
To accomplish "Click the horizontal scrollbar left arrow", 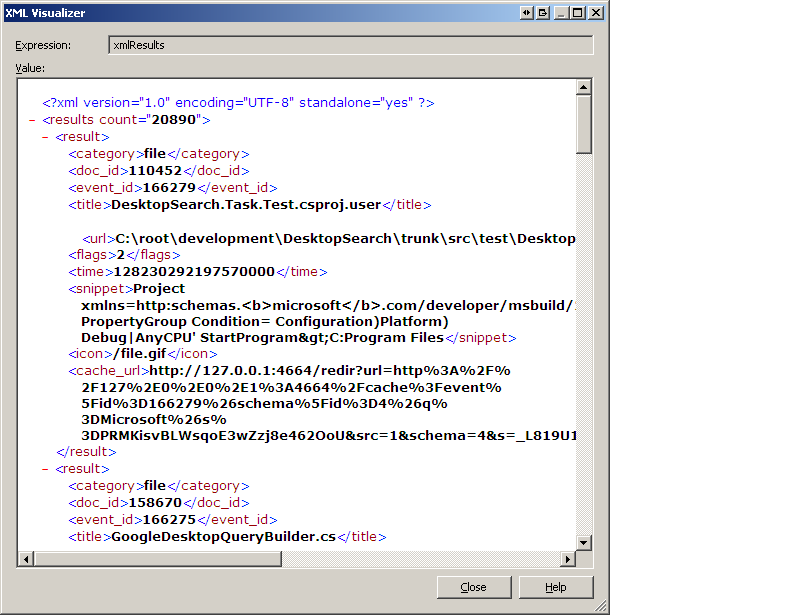I will point(25,560).
